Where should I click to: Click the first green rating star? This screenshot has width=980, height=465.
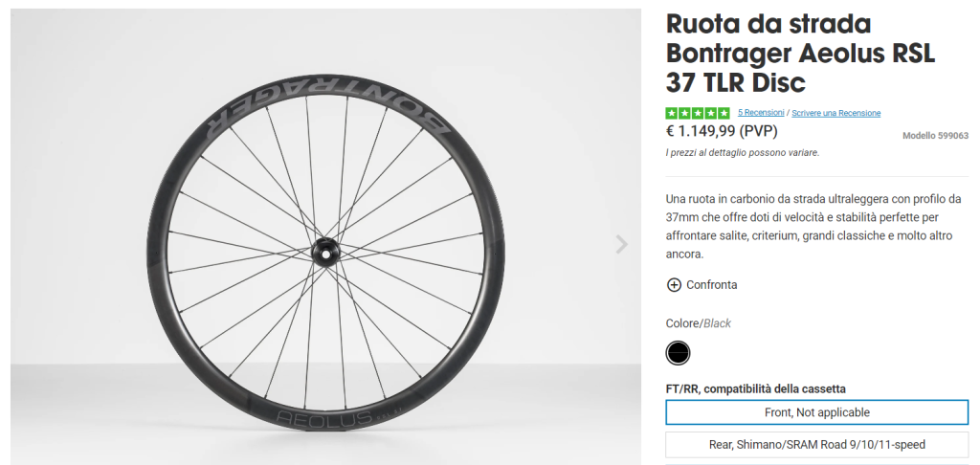[x=671, y=113]
